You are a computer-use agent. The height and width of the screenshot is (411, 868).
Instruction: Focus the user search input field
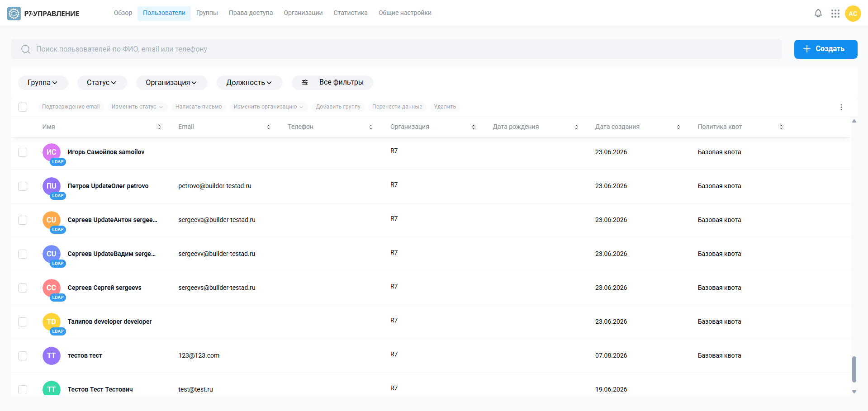396,49
